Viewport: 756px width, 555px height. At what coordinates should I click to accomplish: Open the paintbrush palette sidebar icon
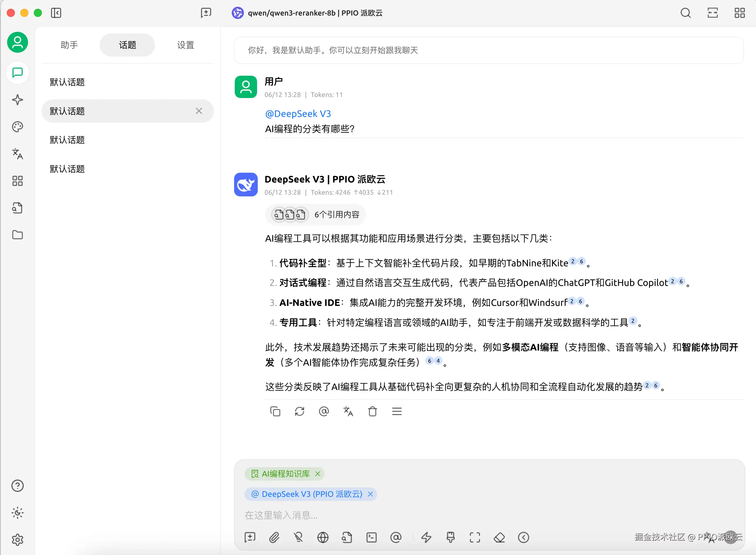click(x=18, y=127)
